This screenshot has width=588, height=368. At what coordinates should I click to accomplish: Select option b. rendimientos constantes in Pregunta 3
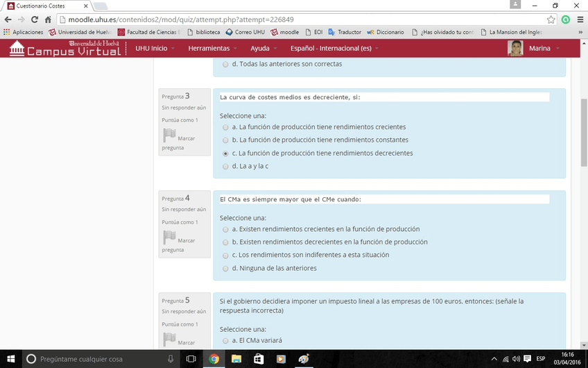pyautogui.click(x=225, y=140)
